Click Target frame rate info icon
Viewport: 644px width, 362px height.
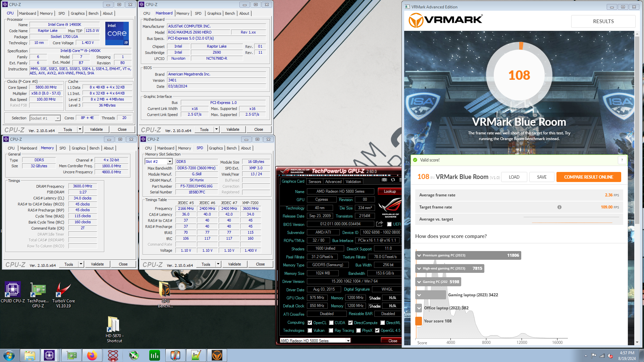(559, 207)
